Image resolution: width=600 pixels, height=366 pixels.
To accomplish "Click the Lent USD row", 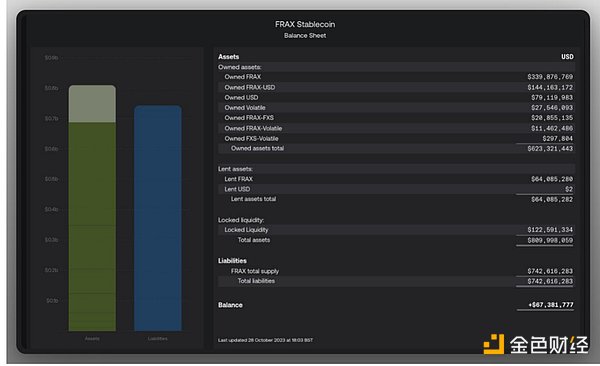I will click(x=396, y=189).
